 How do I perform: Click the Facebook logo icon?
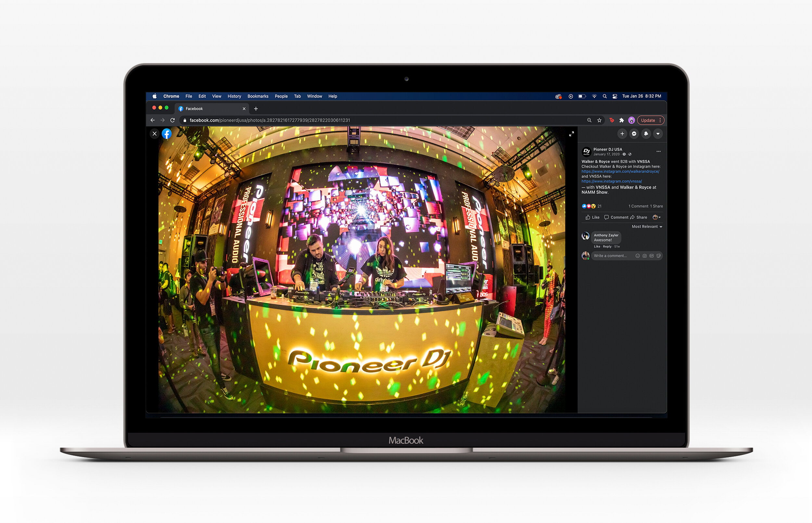pyautogui.click(x=167, y=134)
